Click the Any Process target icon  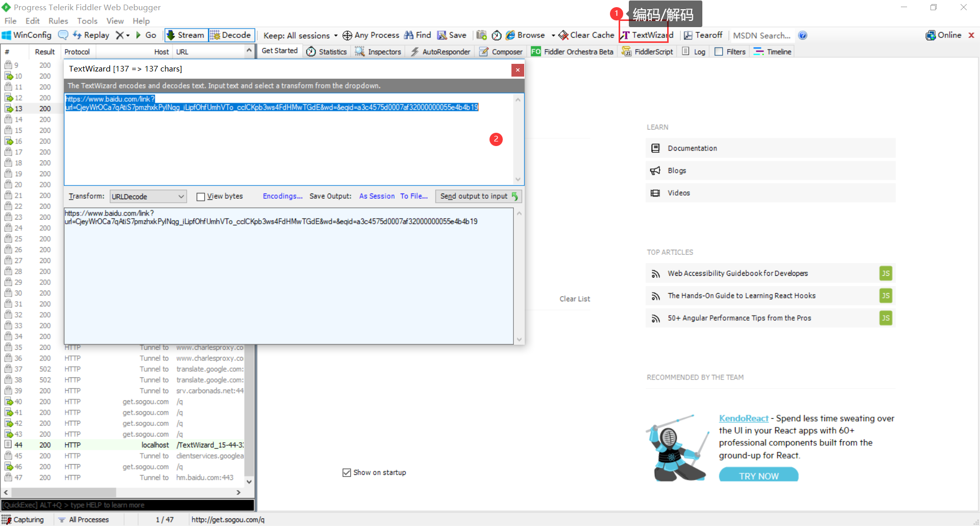click(x=347, y=35)
